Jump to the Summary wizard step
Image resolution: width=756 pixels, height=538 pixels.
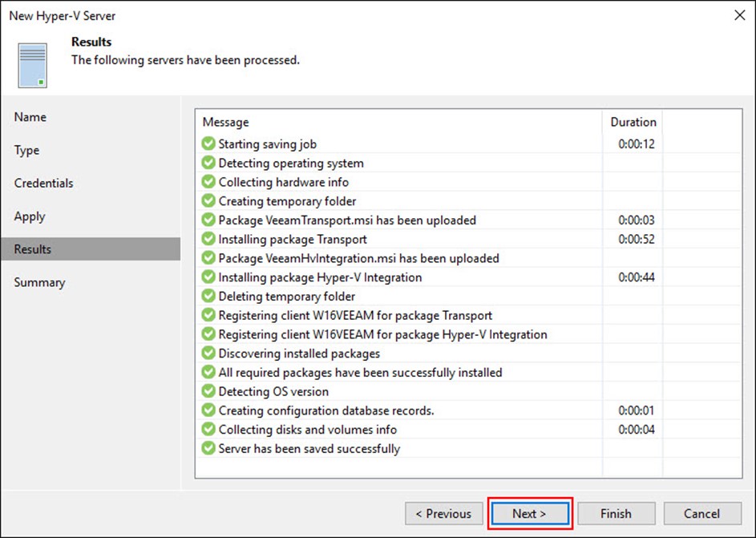coord(39,282)
